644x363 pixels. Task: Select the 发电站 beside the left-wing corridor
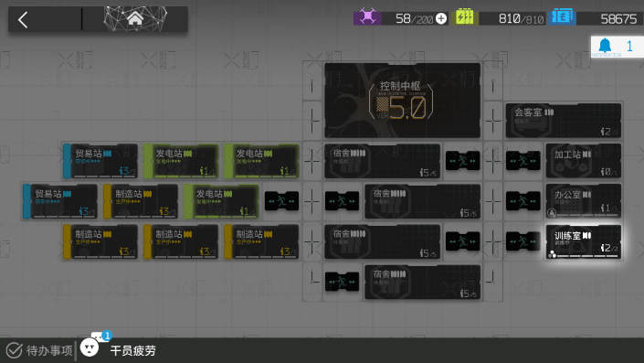(x=221, y=201)
